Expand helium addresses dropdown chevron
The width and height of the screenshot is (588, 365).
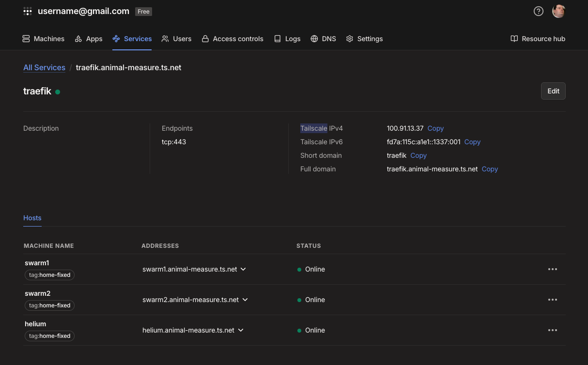241,330
